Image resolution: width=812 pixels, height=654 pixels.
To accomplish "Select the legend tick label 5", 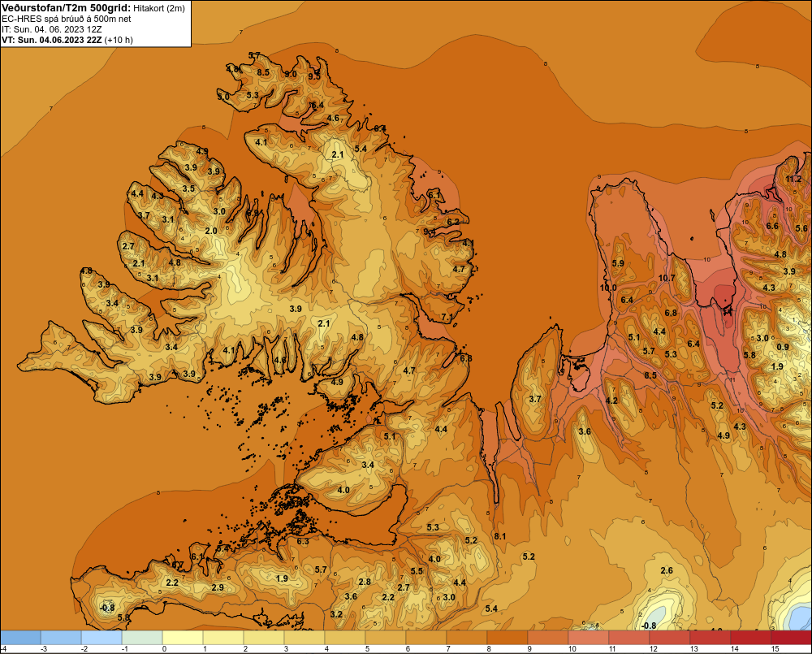I will point(367,649).
